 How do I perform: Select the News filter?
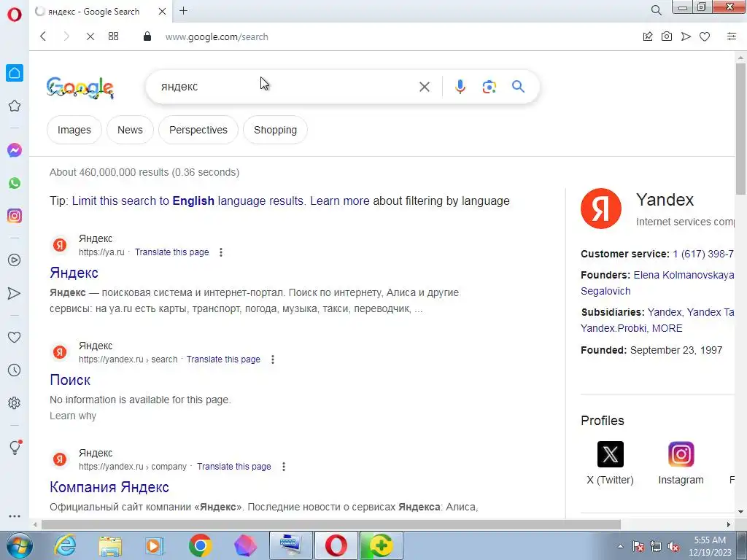130,130
